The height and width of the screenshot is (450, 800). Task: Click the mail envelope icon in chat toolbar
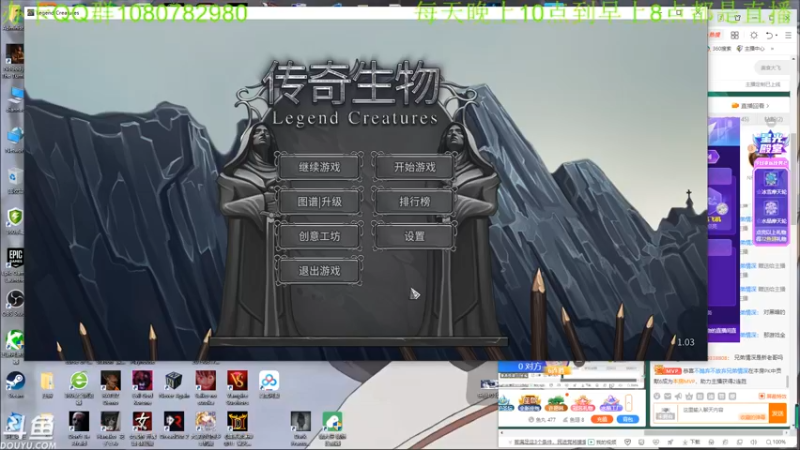pos(667,396)
